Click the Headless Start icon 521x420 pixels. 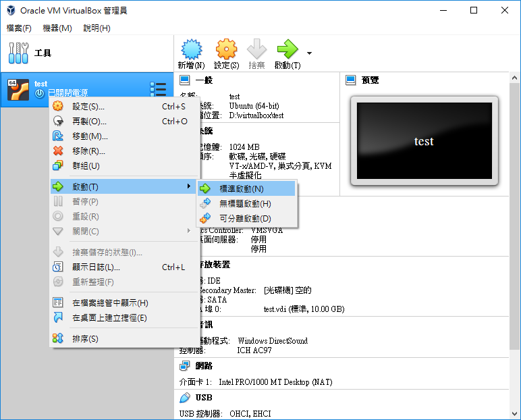click(205, 203)
